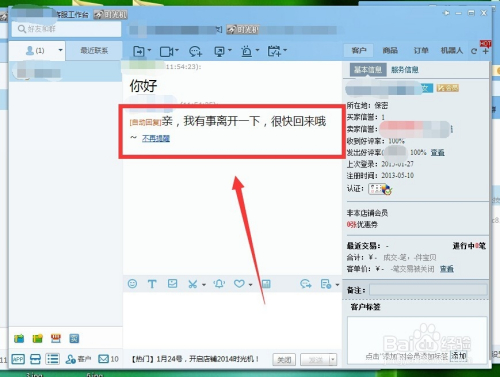The image size is (500, 377).
Task: Click the 会员 badge
Action: click(x=448, y=88)
